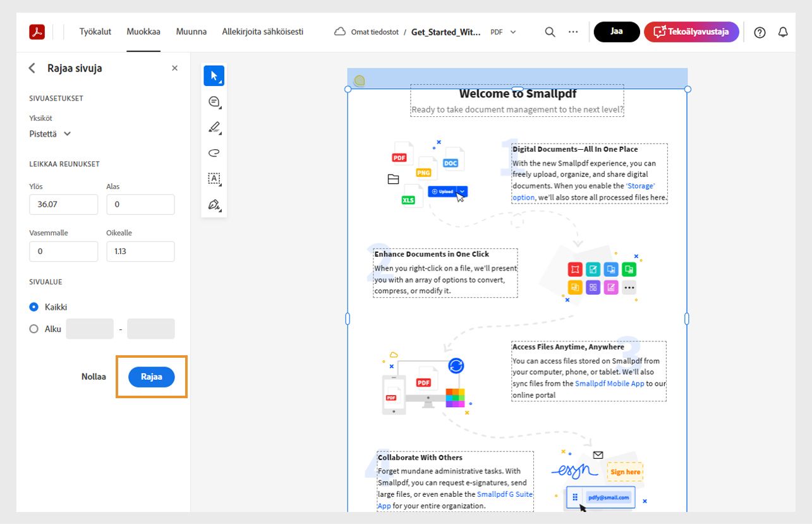Click the blue Rajaa crop button

pos(152,377)
